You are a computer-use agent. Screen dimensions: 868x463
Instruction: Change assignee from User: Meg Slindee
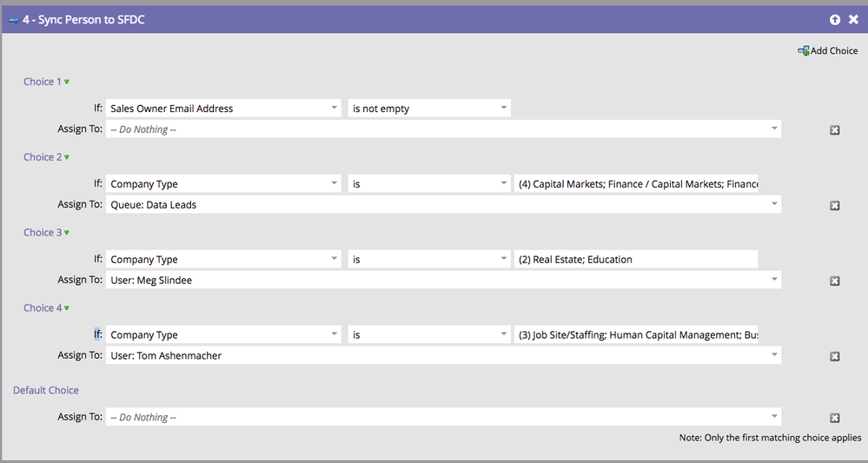773,280
